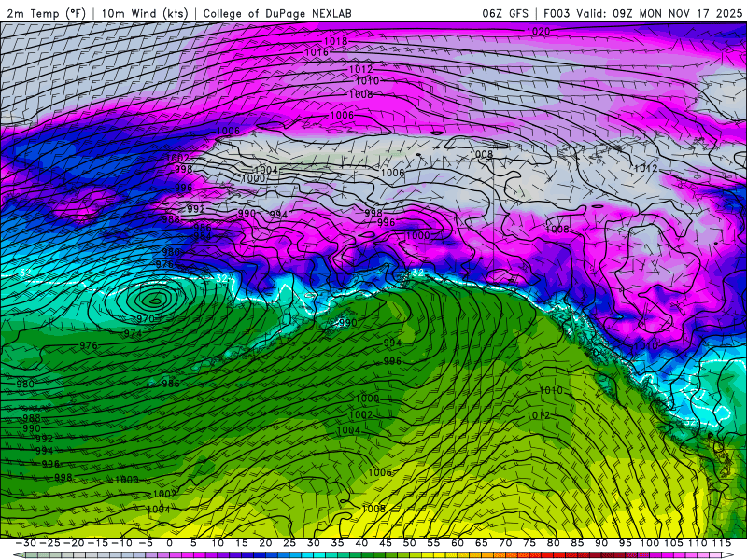This screenshot has height=560, width=747.
Task: Select positive 5 on the temperature scale
Action: point(193,543)
